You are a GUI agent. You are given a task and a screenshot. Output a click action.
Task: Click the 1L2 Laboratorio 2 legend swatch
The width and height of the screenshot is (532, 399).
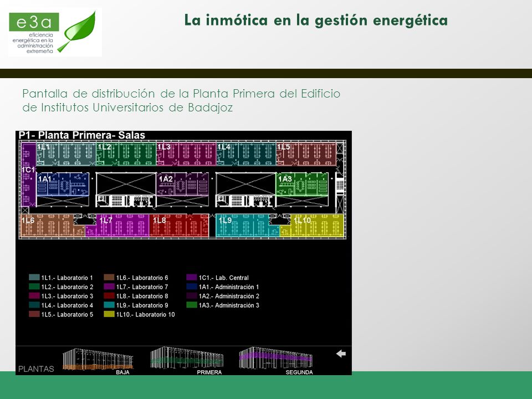pos(34,287)
